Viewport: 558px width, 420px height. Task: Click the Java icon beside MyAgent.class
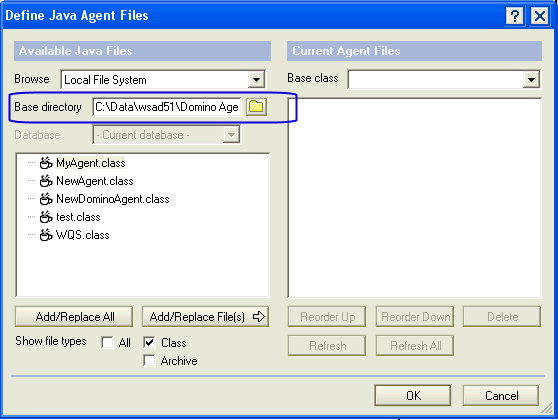[x=46, y=163]
